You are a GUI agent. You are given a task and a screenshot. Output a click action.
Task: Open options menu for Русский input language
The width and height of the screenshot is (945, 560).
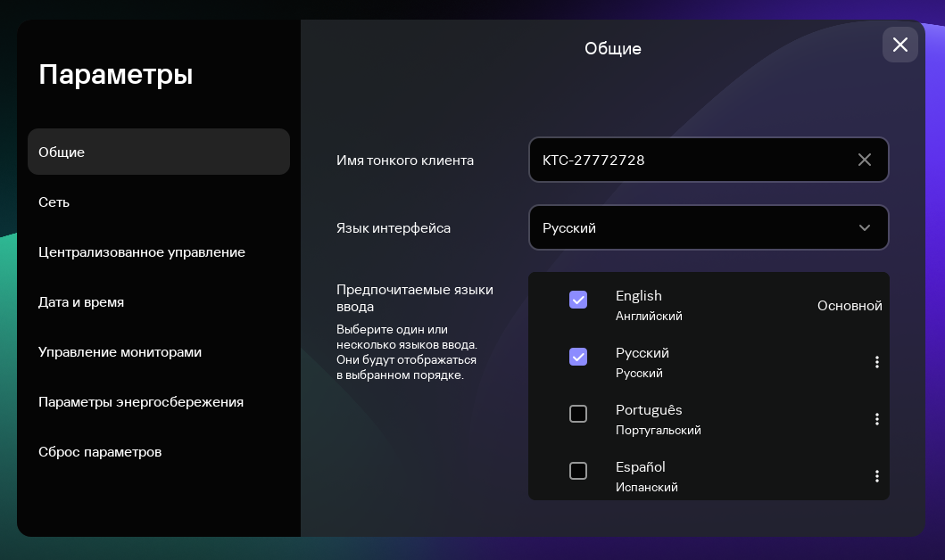877,362
